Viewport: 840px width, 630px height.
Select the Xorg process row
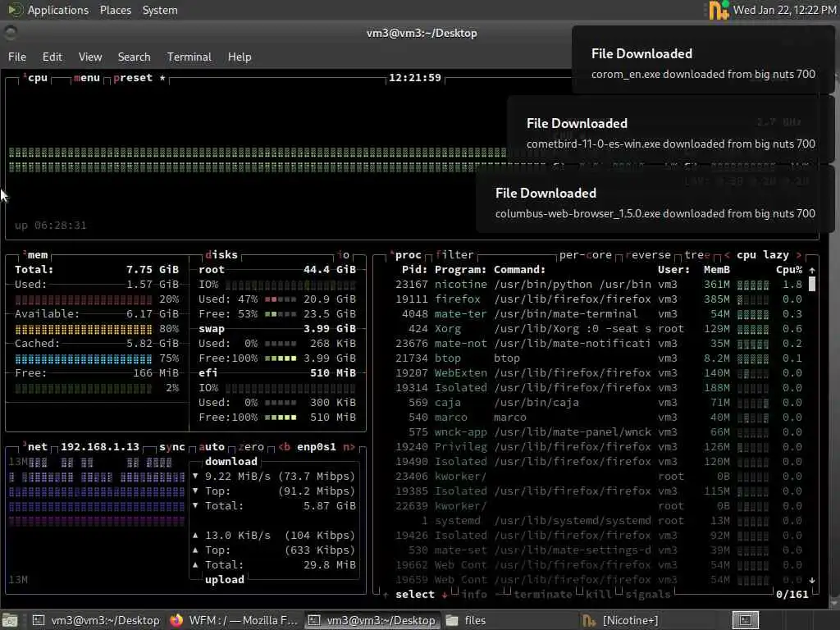click(598, 328)
